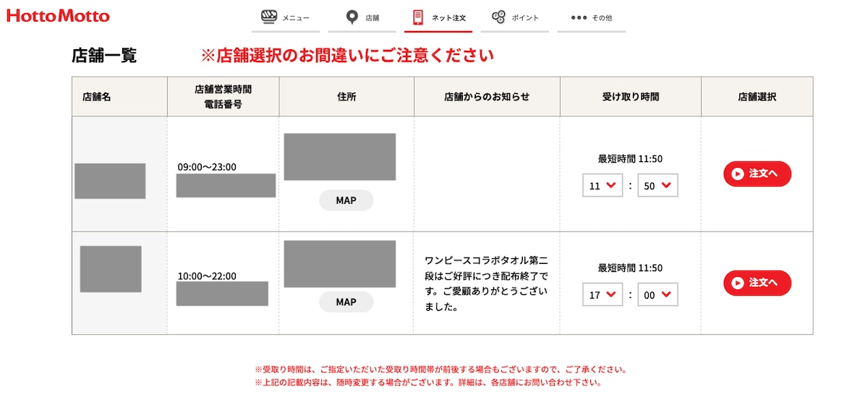Select the store location pin icon
The image size is (868, 410).
pos(352,17)
